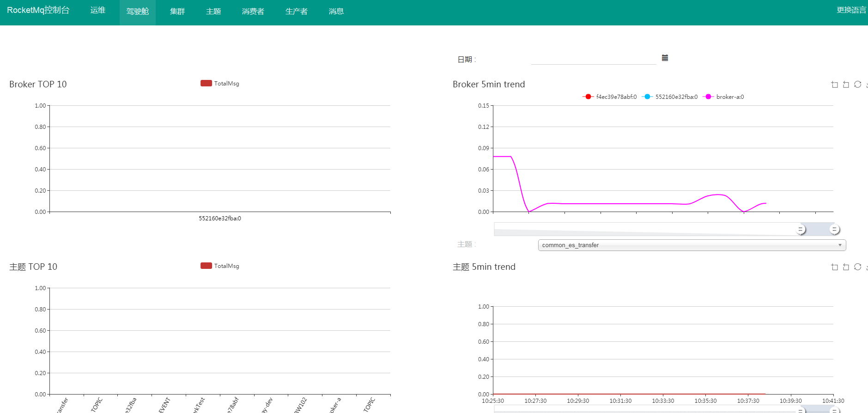
Task: Click the 0.15 axis value on Broker trend
Action: coord(483,106)
